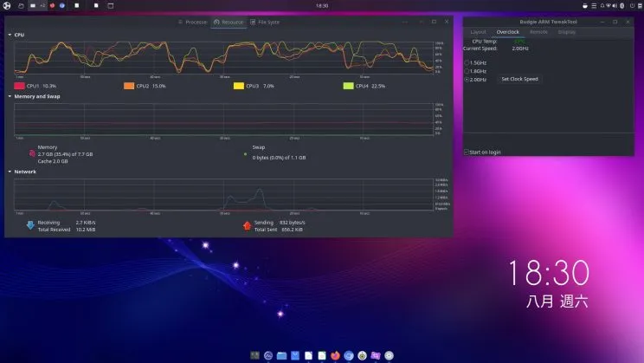This screenshot has height=363, width=644.
Task: Select the 1.5GHz clock speed option
Action: tap(468, 63)
